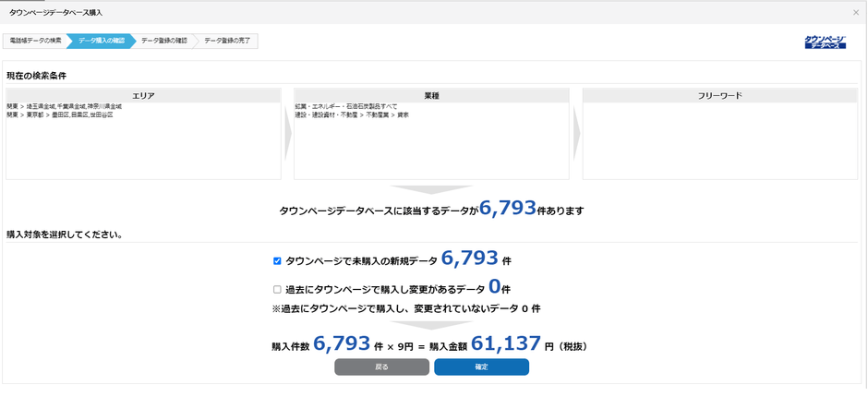Screen dimensions: 868x409
Task: Click the 61,137 円 purchase amount
Action: pyautogui.click(x=506, y=344)
